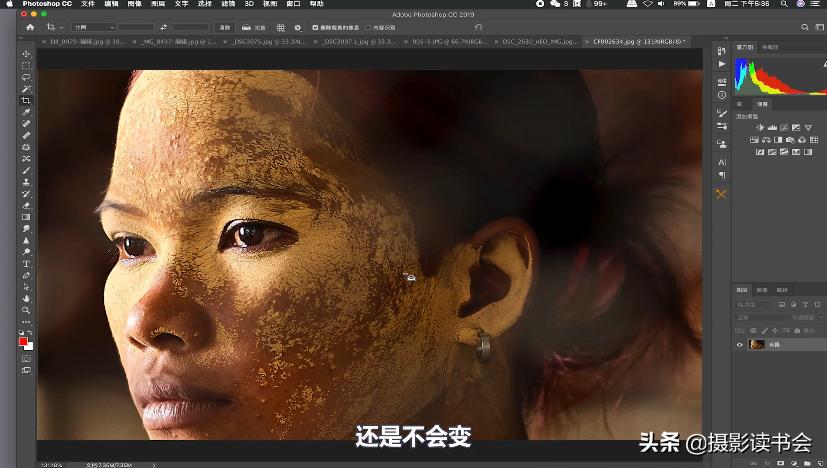Switch to DSC_2630 document tab
The width and height of the screenshot is (827, 468).
[539, 41]
